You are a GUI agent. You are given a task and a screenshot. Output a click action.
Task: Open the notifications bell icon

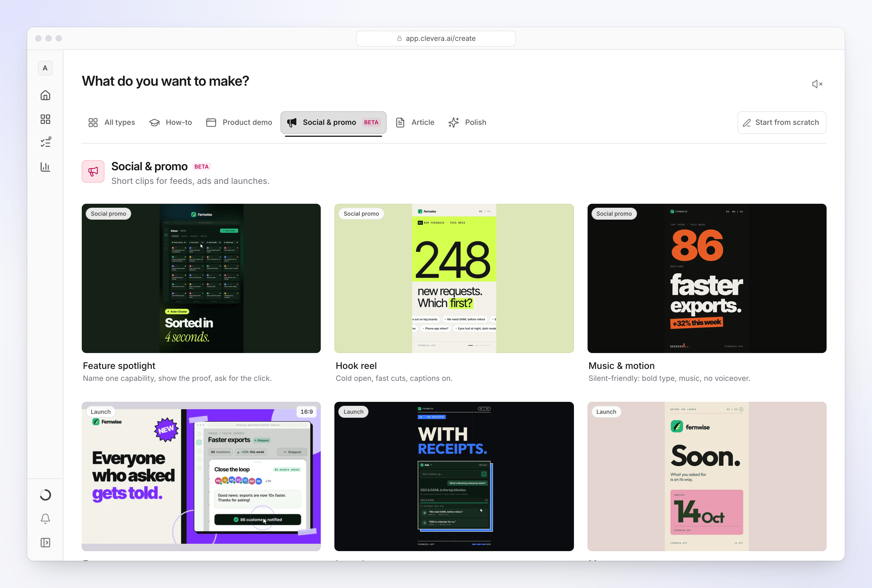coord(45,519)
